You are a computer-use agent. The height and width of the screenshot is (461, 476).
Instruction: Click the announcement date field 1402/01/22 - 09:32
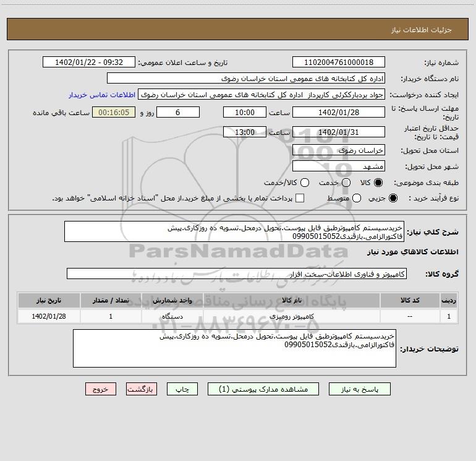point(89,62)
